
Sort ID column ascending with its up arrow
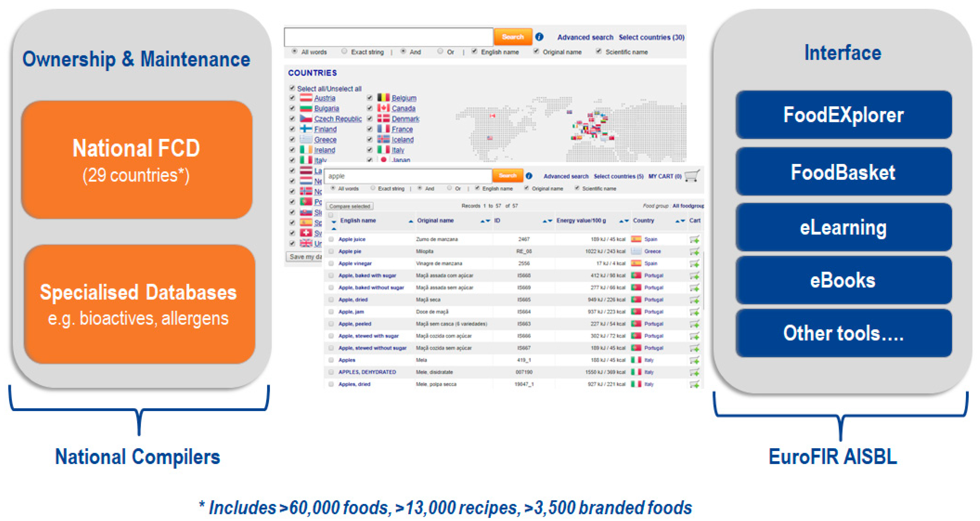click(545, 221)
